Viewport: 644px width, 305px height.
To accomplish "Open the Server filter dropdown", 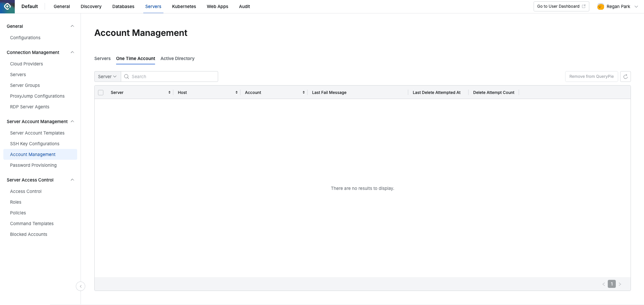I will [x=107, y=77].
